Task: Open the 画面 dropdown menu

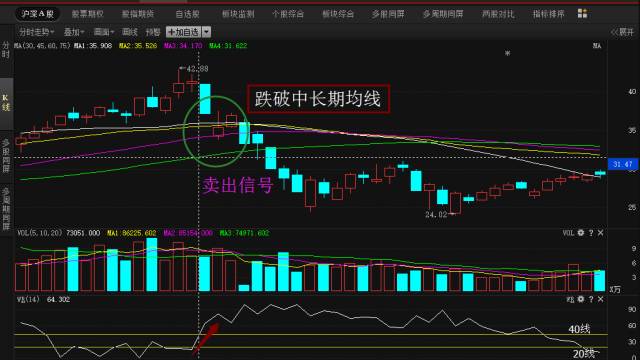Action: pos(104,32)
